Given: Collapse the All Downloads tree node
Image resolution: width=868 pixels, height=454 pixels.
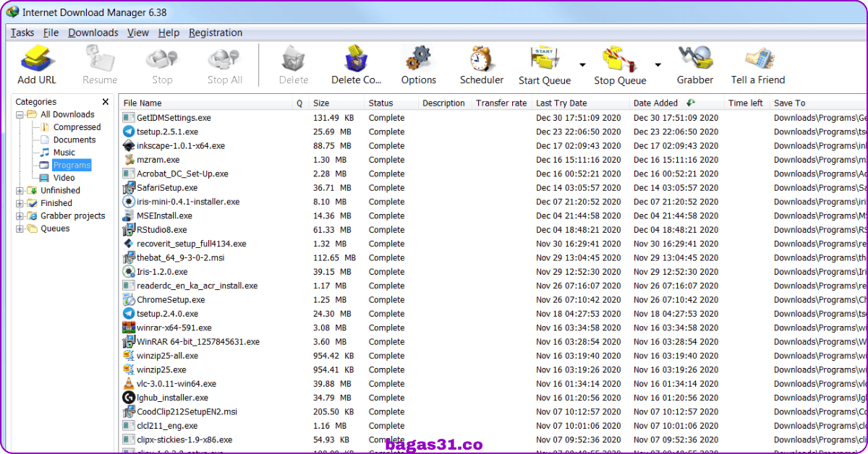Looking at the screenshot, I should (20, 114).
